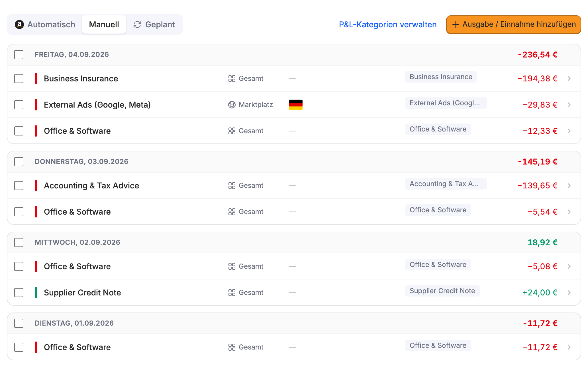This screenshot has height=370, width=588.
Task: Tick the Accounting & Tax Advice checkbox
Action: (x=19, y=186)
